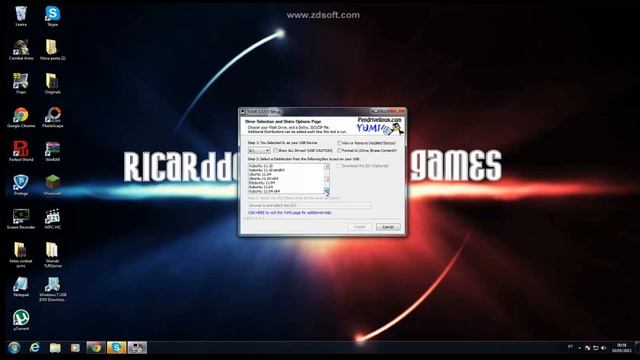
Task: Switch to Chrome in the taskbar
Action: coord(96,348)
